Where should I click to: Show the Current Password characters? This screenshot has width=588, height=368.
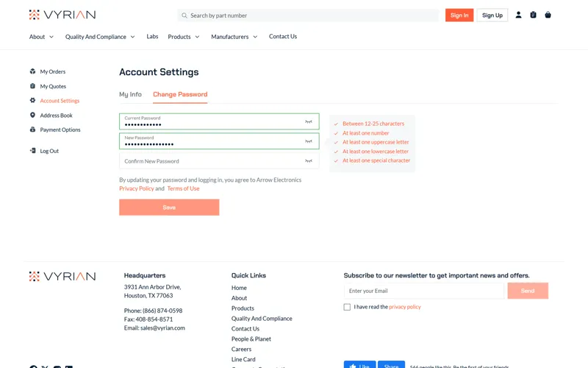308,121
